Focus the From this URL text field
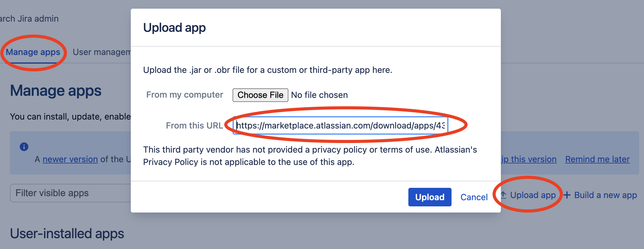 pos(340,125)
